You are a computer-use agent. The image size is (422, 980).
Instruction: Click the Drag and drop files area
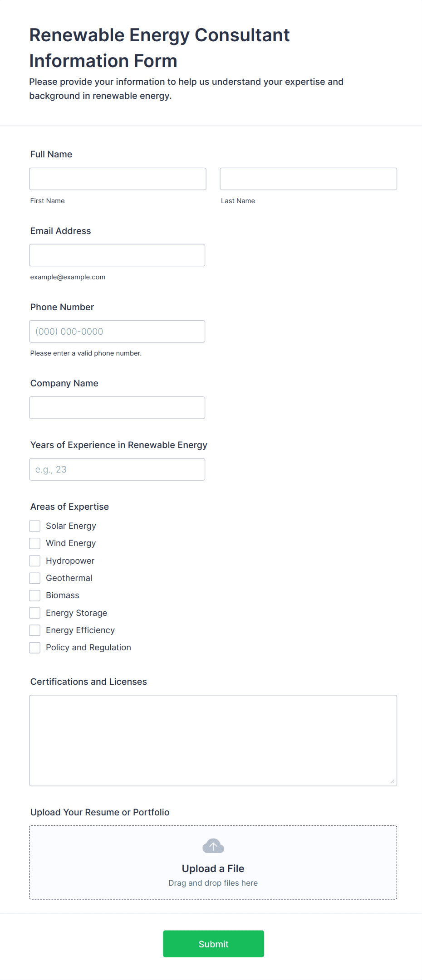click(x=213, y=883)
